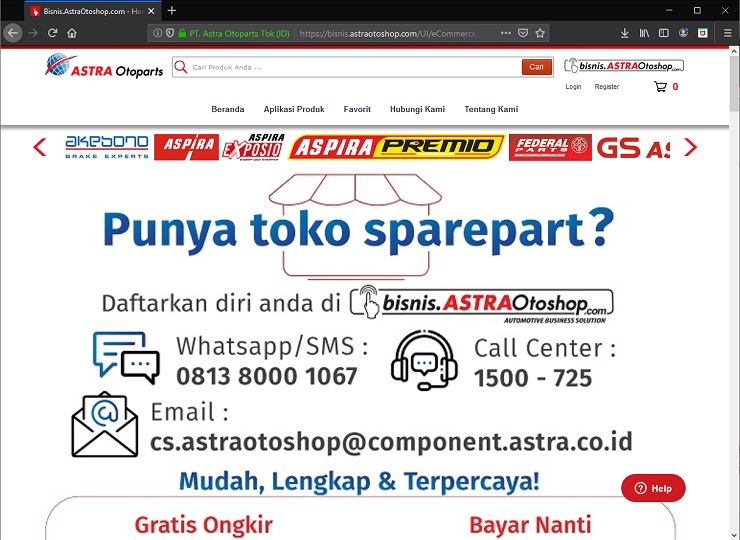Go back with the browser back arrow
This screenshot has height=540, width=740.
[13, 33]
